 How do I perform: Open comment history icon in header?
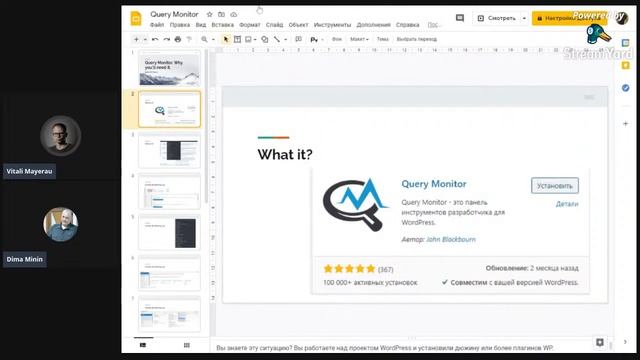tap(460, 18)
